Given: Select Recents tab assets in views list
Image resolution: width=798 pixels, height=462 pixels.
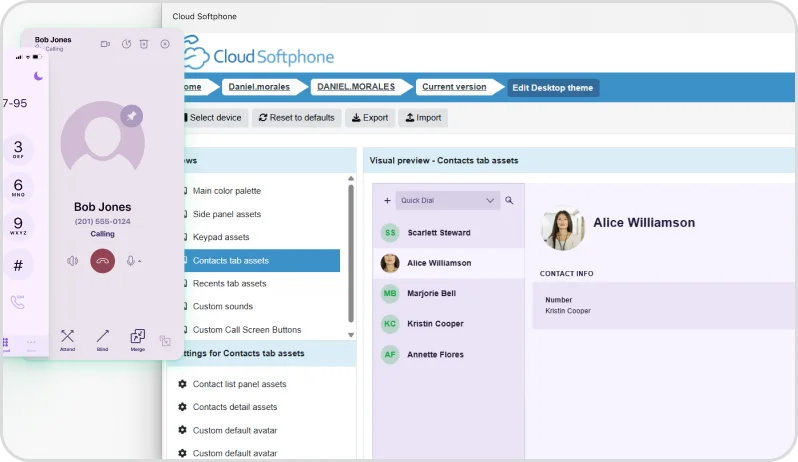Looking at the screenshot, I should 229,284.
